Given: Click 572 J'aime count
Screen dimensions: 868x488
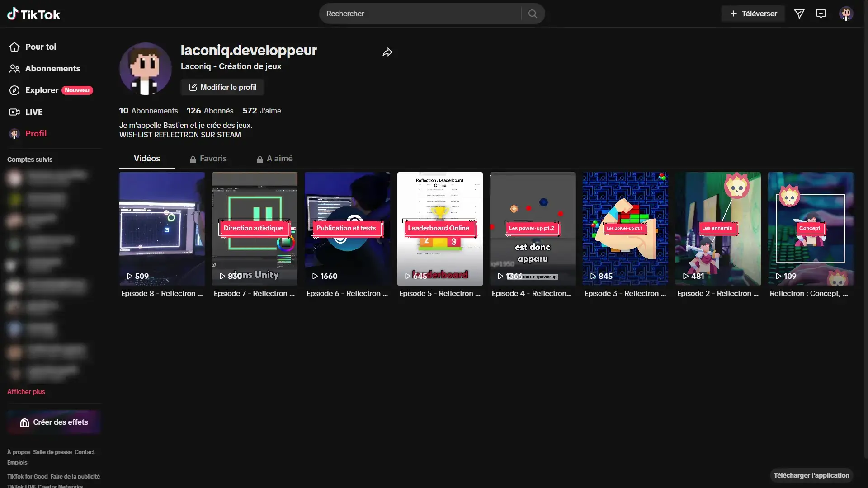Looking at the screenshot, I should coord(262,111).
